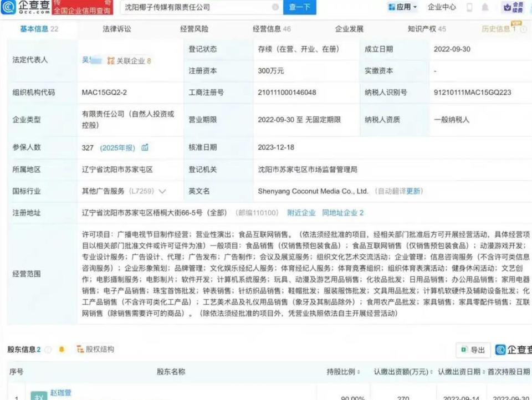The width and height of the screenshot is (532, 400).
Task: Click the postal code 邮编110100 text
Action: coord(257,213)
